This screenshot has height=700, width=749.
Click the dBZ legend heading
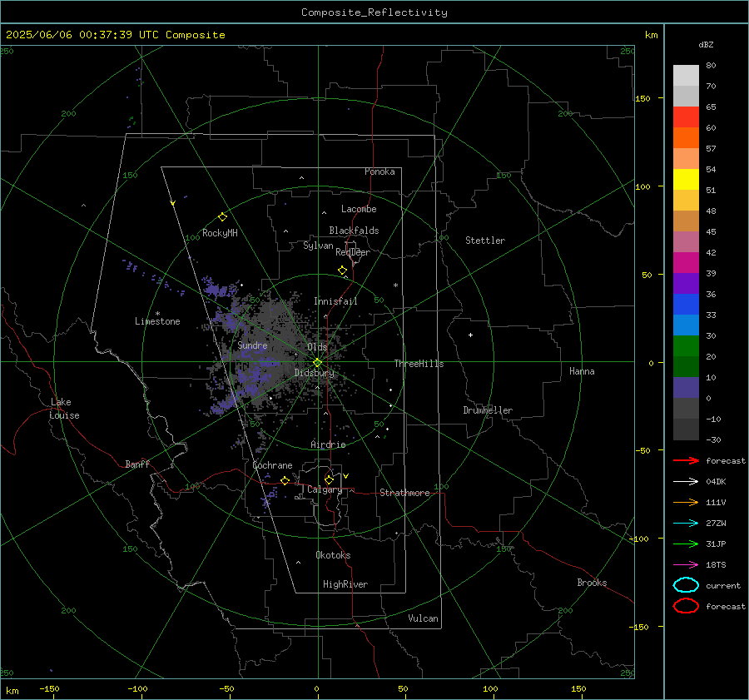coord(706,45)
